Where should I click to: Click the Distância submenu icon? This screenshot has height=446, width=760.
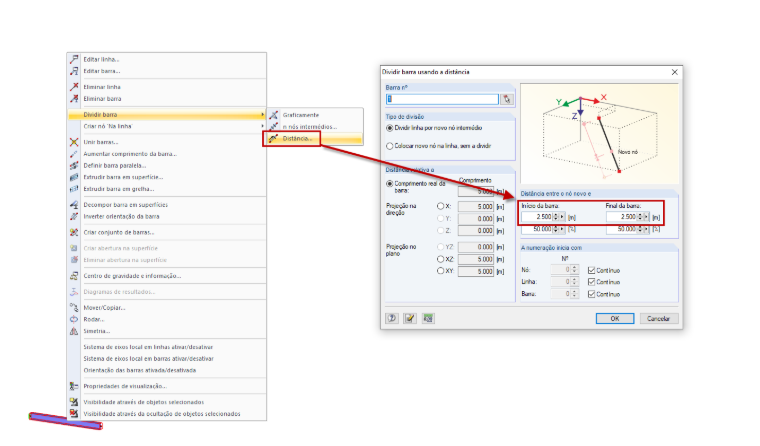pyautogui.click(x=273, y=138)
